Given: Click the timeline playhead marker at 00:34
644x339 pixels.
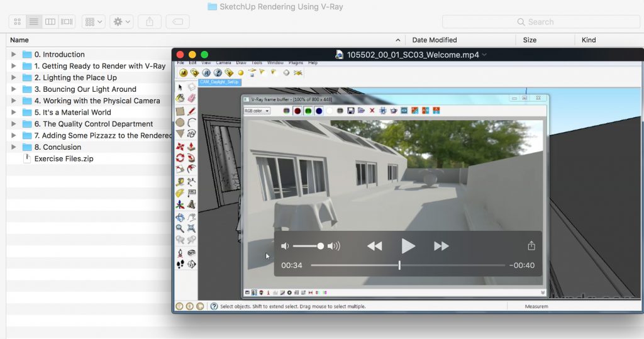Looking at the screenshot, I should (399, 265).
